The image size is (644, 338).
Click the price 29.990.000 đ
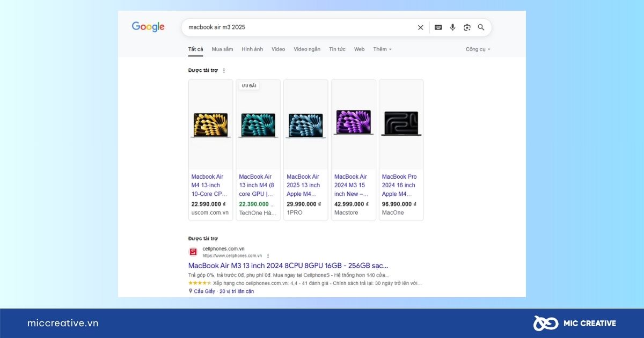[304, 204]
